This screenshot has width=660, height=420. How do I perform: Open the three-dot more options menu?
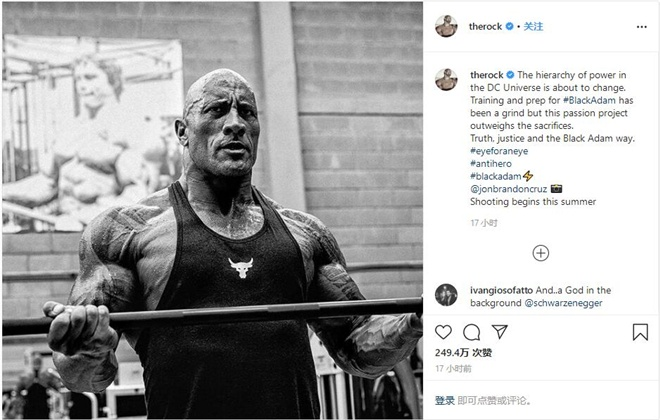click(641, 27)
